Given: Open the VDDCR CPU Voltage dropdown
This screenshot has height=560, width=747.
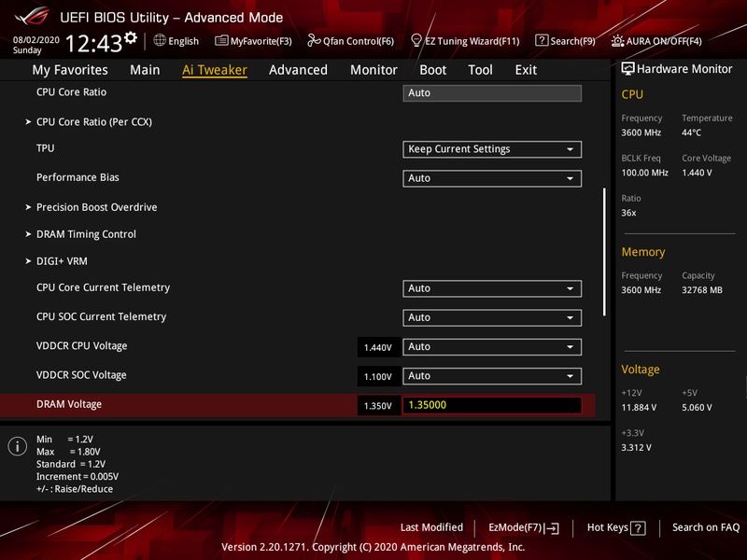Looking at the screenshot, I should (x=492, y=346).
